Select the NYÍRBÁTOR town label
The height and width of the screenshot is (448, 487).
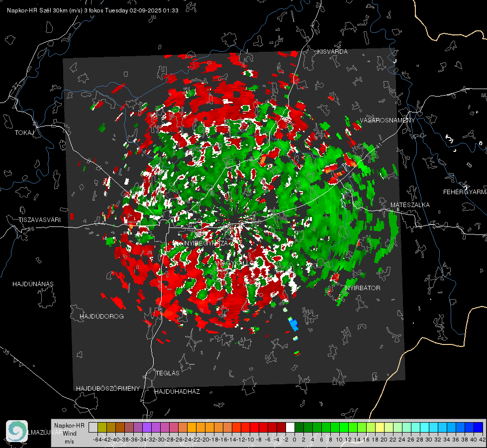[x=363, y=288]
